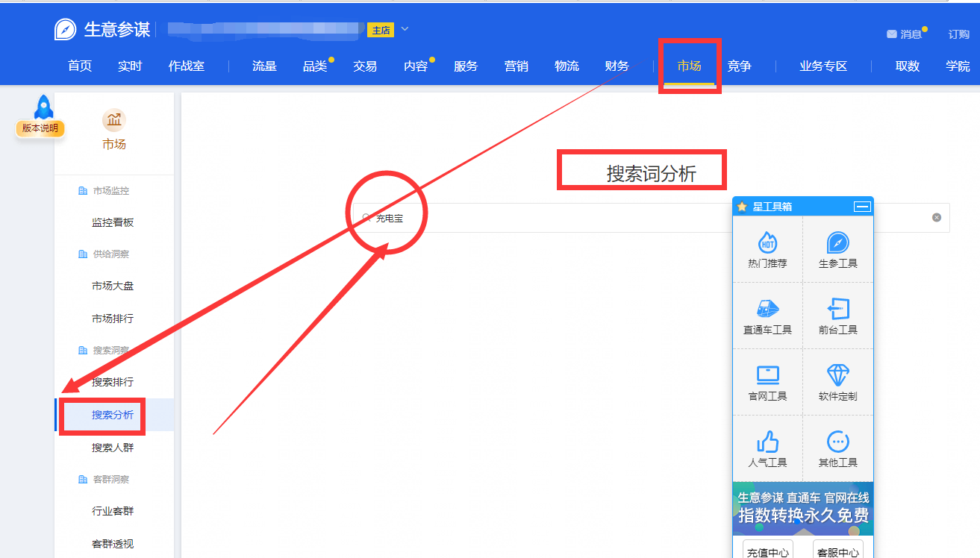
Task: Open 搜索排行 in sidebar
Action: coord(113,382)
